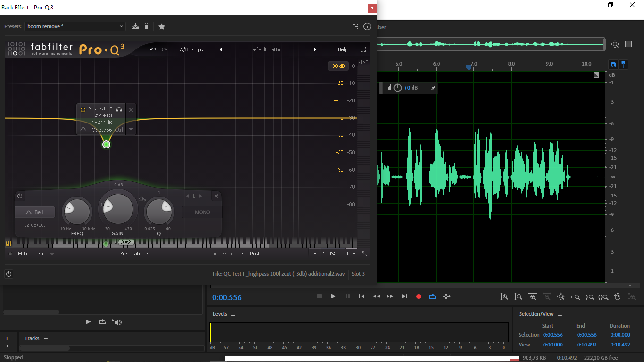Viewport: 644px width, 362px height.
Task: Open the Pro-Q Help menu
Action: click(342, 49)
